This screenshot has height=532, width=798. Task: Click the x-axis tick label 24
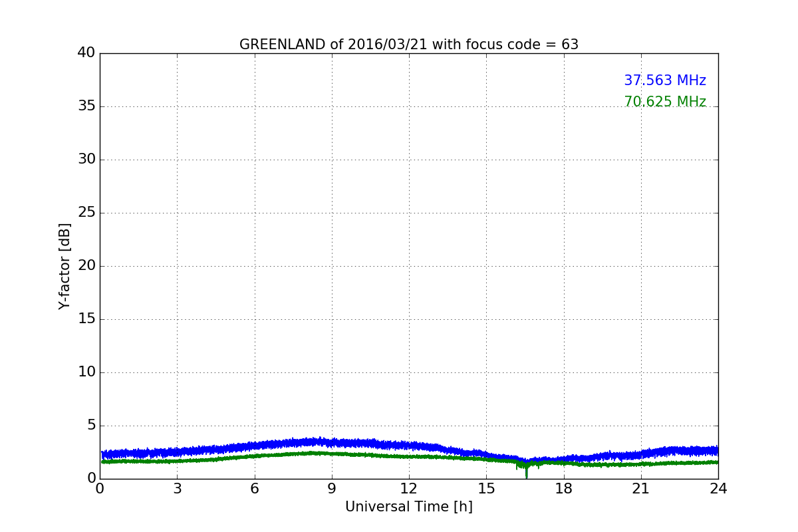tap(718, 489)
